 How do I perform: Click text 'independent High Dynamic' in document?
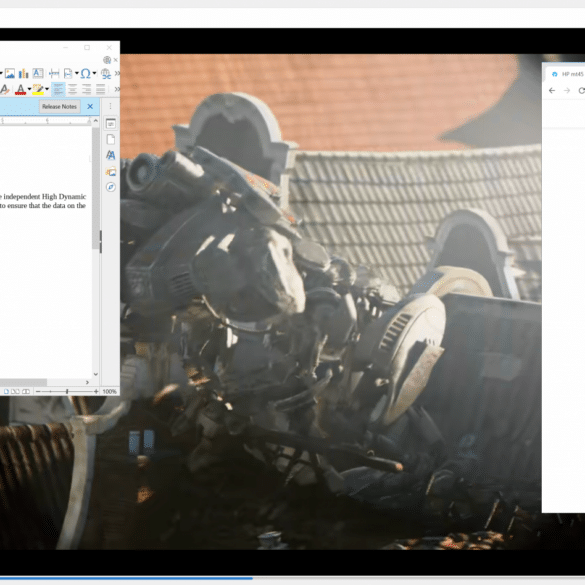point(45,197)
